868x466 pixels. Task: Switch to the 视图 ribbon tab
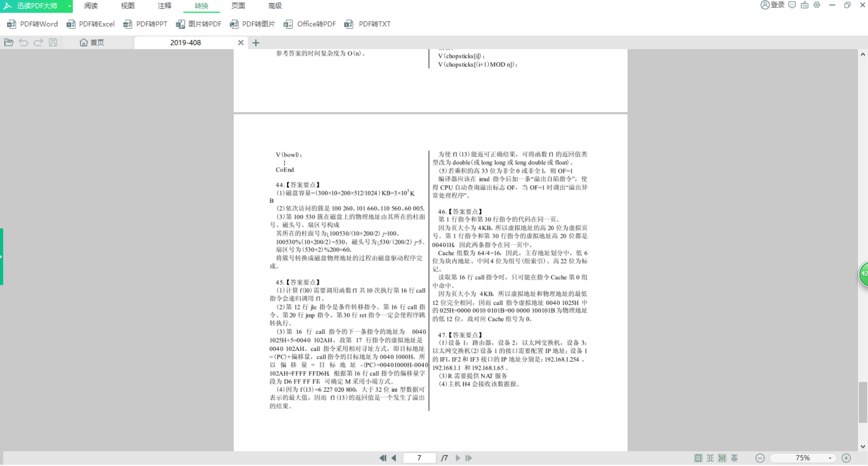coord(127,6)
